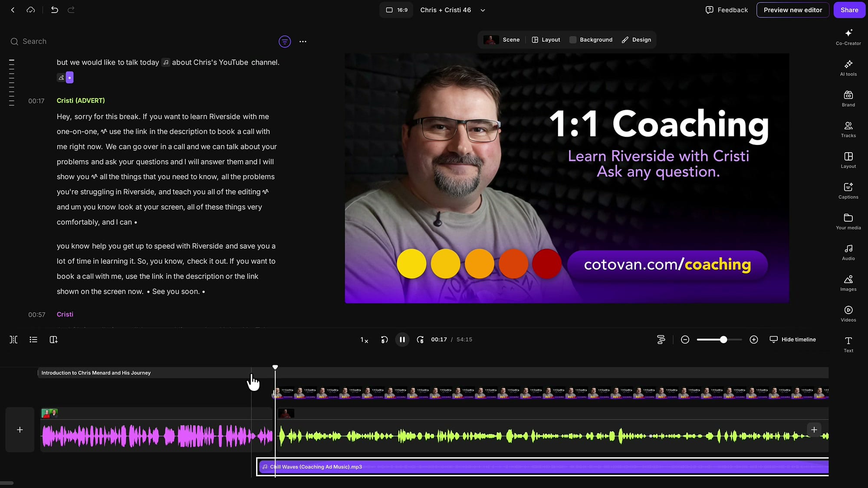Click the purple marker chip in the transcript
The height and width of the screenshot is (488, 868).
pyautogui.click(x=69, y=78)
